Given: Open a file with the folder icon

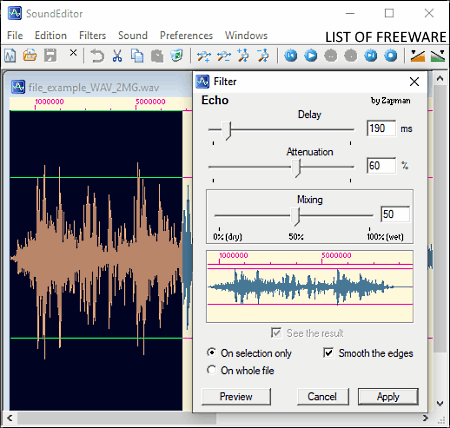Looking at the screenshot, I should (30, 55).
